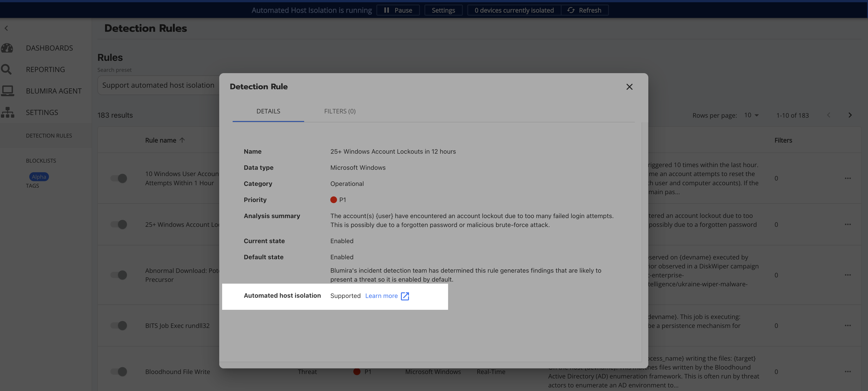Switch to the Filters tab in the dialog
This screenshot has width=868, height=391.
pos(340,111)
